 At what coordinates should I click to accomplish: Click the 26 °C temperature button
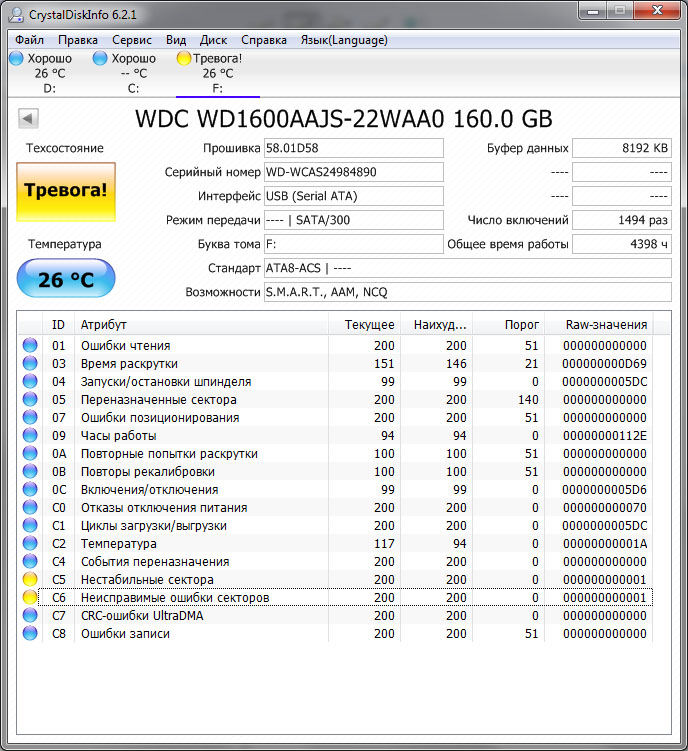(x=66, y=278)
